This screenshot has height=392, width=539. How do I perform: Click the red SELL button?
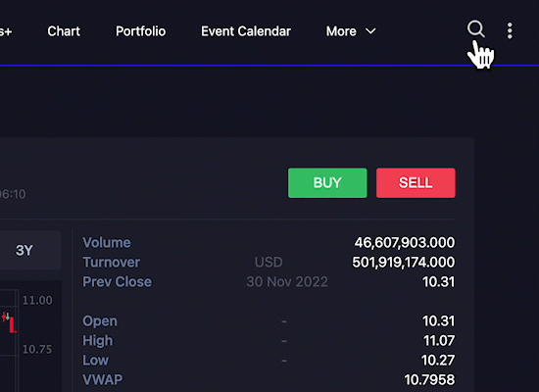[416, 183]
